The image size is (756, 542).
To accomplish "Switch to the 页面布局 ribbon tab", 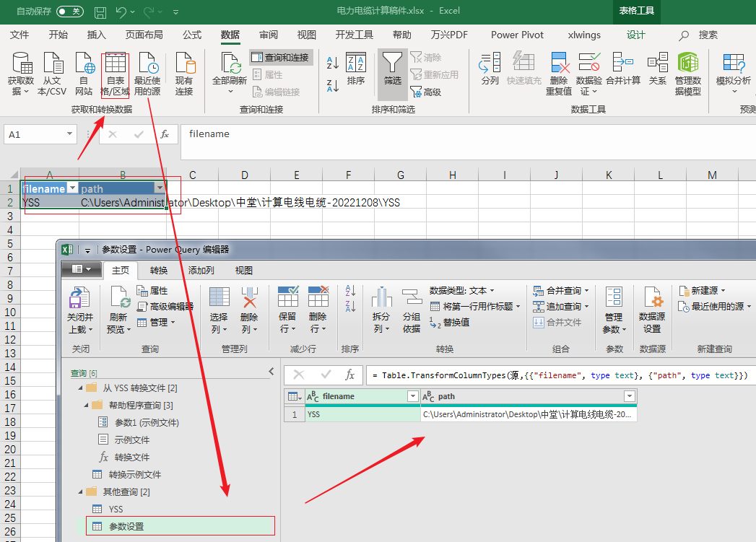I will 144,35.
